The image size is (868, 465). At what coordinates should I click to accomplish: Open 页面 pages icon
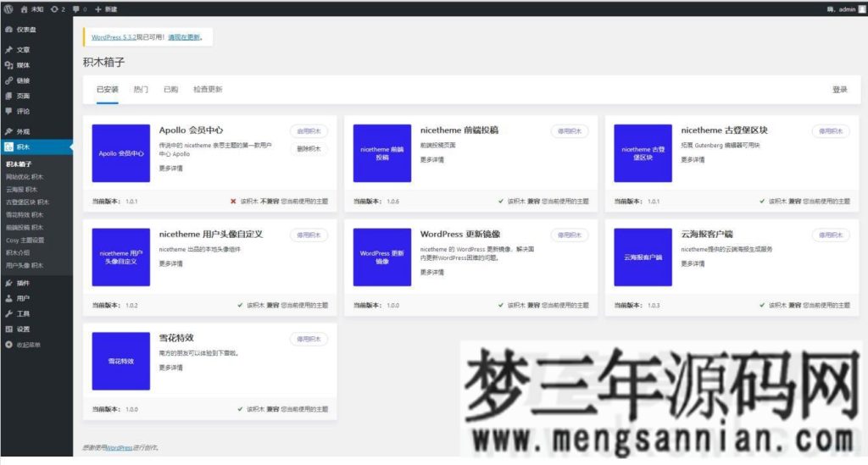point(8,96)
